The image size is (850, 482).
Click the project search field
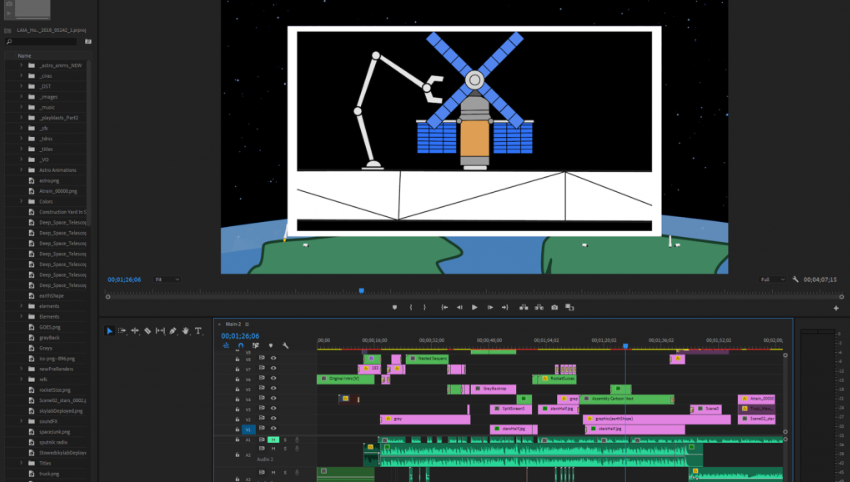43,42
